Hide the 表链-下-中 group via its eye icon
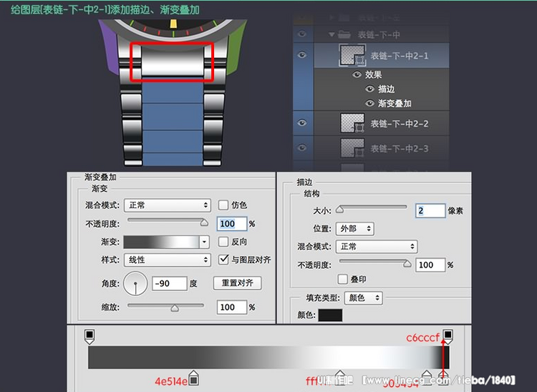Viewport: 537px width, 392px height. click(302, 34)
